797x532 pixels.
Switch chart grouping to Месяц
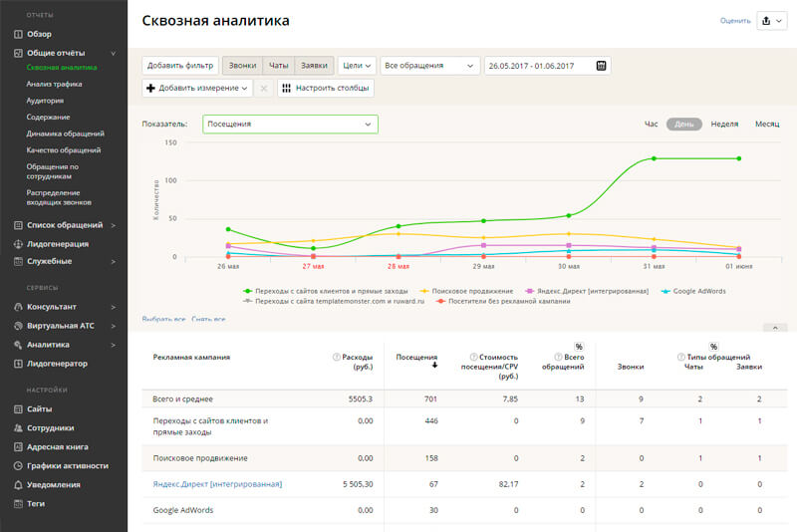click(x=767, y=124)
